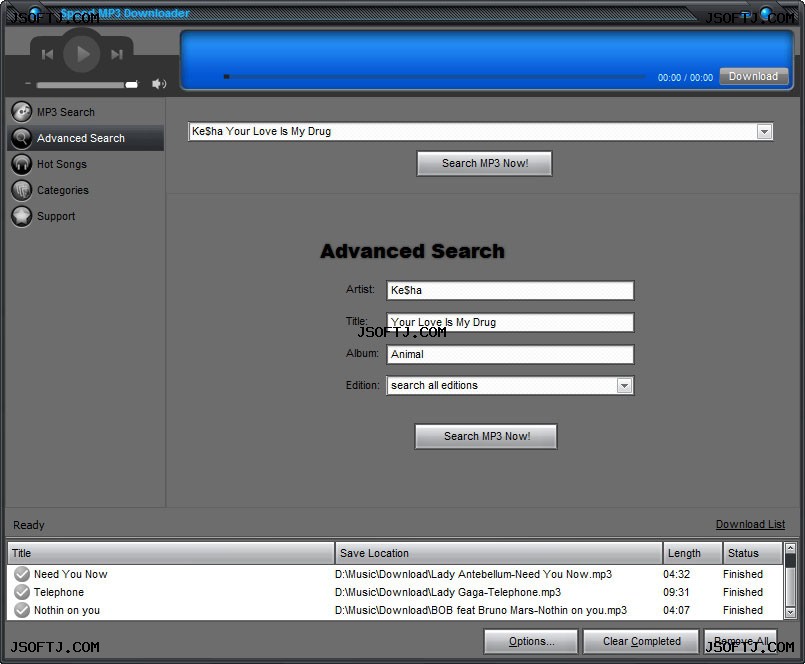This screenshot has height=664, width=805.
Task: Play the current track
Action: pyautogui.click(x=82, y=54)
